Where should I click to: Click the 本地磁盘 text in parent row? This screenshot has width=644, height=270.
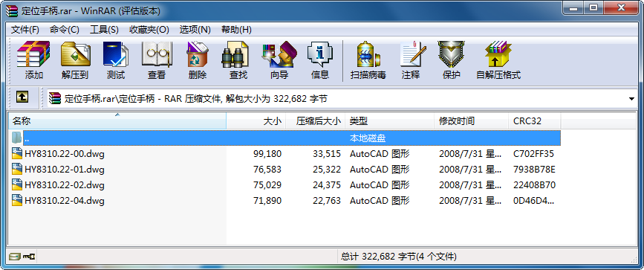pyautogui.click(x=368, y=138)
